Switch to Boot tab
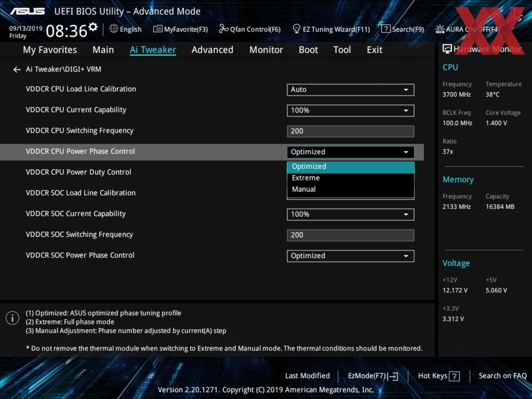Viewport: 532px width, 399px height. point(308,50)
